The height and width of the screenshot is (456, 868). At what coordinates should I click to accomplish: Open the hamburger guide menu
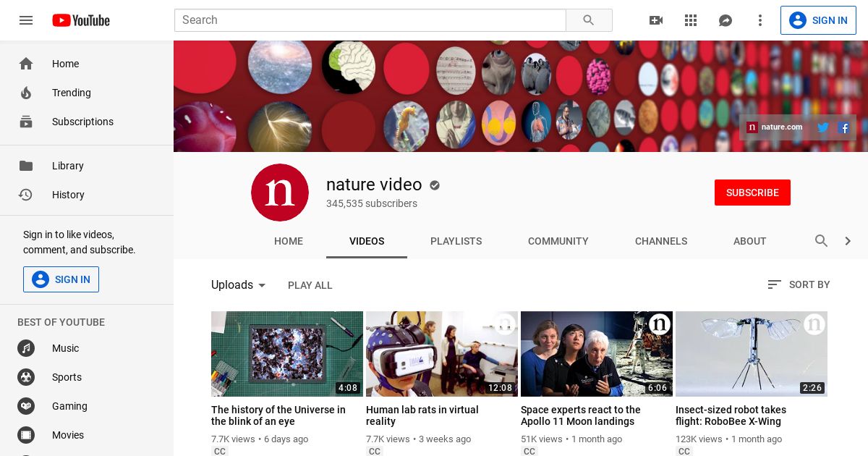pos(26,20)
